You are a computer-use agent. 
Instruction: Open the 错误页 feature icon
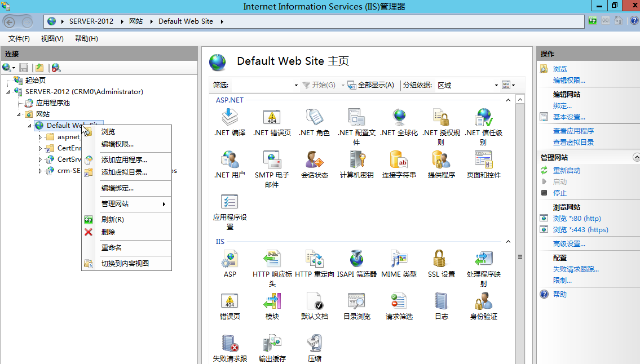coord(230,301)
